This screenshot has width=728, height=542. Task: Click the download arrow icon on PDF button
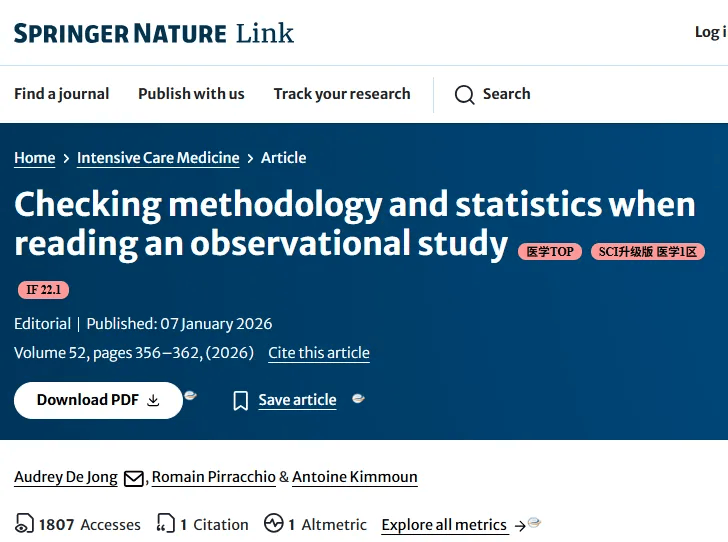(153, 400)
